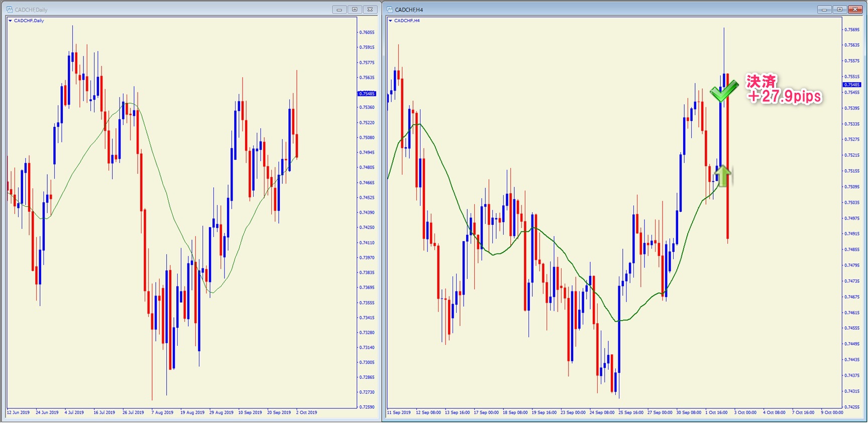Select the highlighted 0.75485 price tag in H4 chart

(852, 85)
